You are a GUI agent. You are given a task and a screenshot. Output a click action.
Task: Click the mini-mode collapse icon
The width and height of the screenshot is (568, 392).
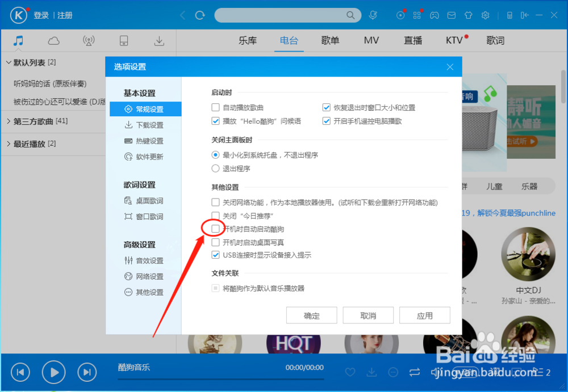[x=524, y=15]
